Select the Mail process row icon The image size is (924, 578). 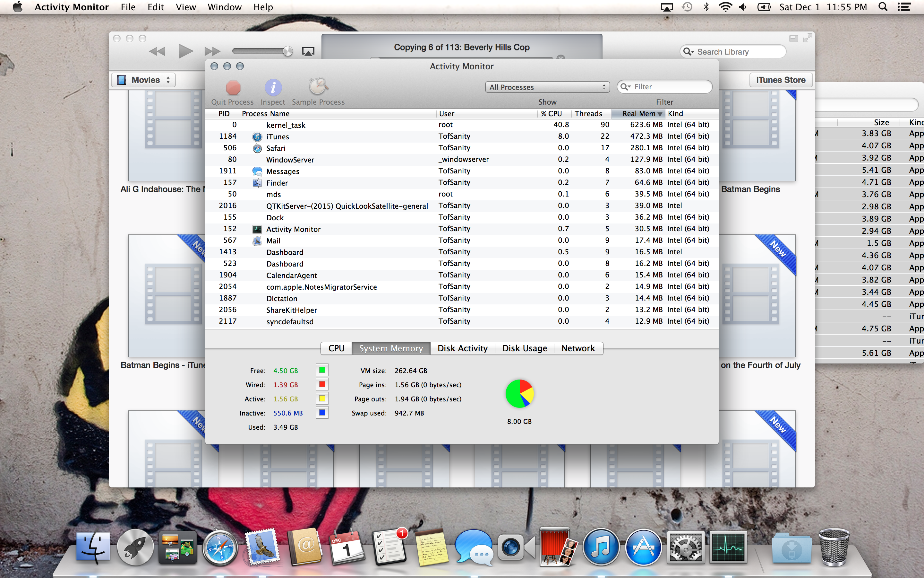(257, 241)
